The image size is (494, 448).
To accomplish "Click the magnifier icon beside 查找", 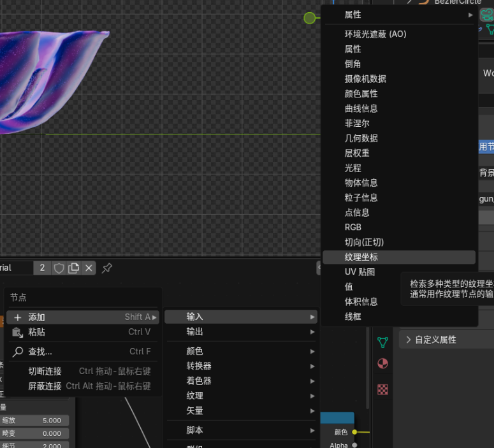I will coord(18,352).
